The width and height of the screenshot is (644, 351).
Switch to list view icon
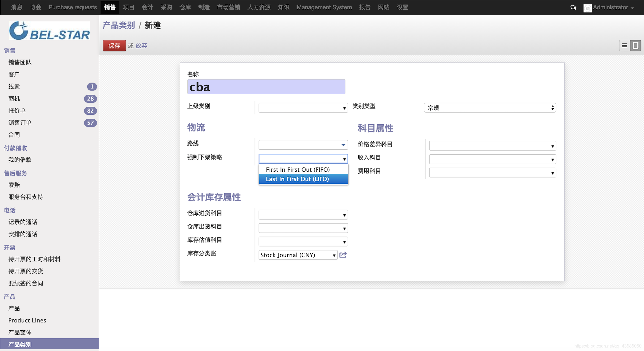(624, 45)
